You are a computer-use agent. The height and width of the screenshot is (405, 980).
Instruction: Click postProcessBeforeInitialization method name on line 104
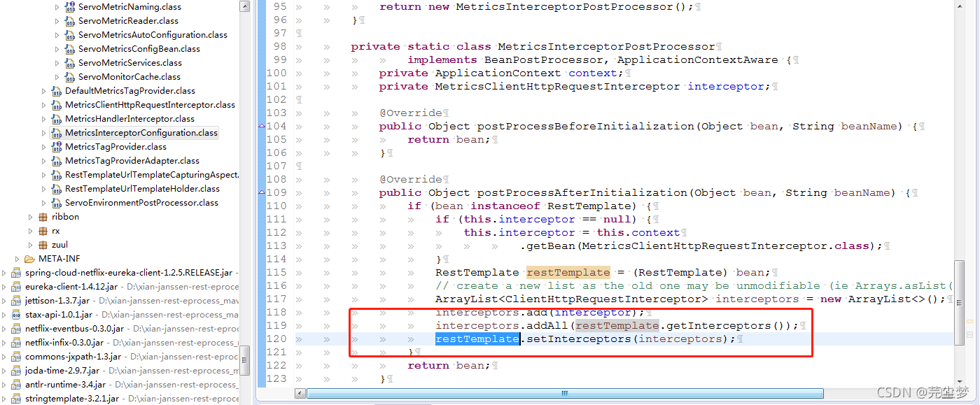586,127
